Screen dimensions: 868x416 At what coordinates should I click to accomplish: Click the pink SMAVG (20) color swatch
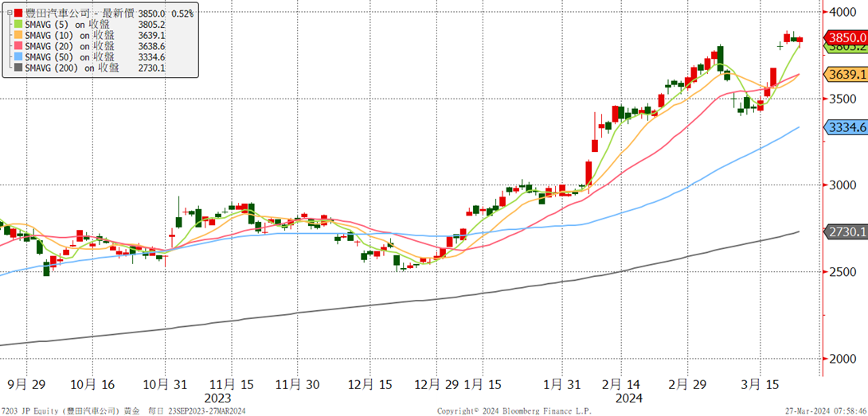coord(19,46)
